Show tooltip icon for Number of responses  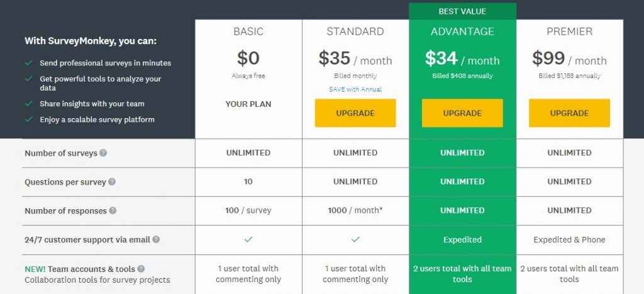coord(113,210)
